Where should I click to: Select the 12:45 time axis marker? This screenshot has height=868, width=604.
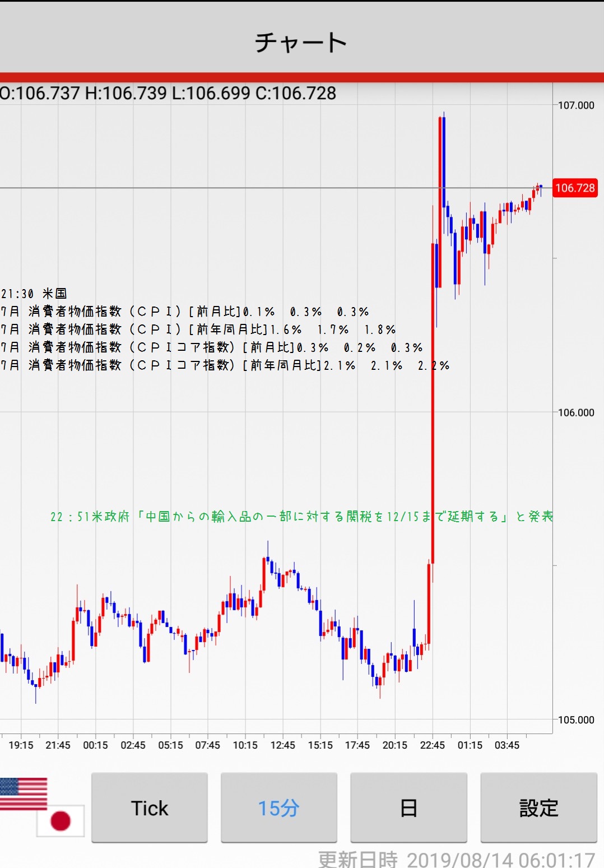[x=282, y=745]
